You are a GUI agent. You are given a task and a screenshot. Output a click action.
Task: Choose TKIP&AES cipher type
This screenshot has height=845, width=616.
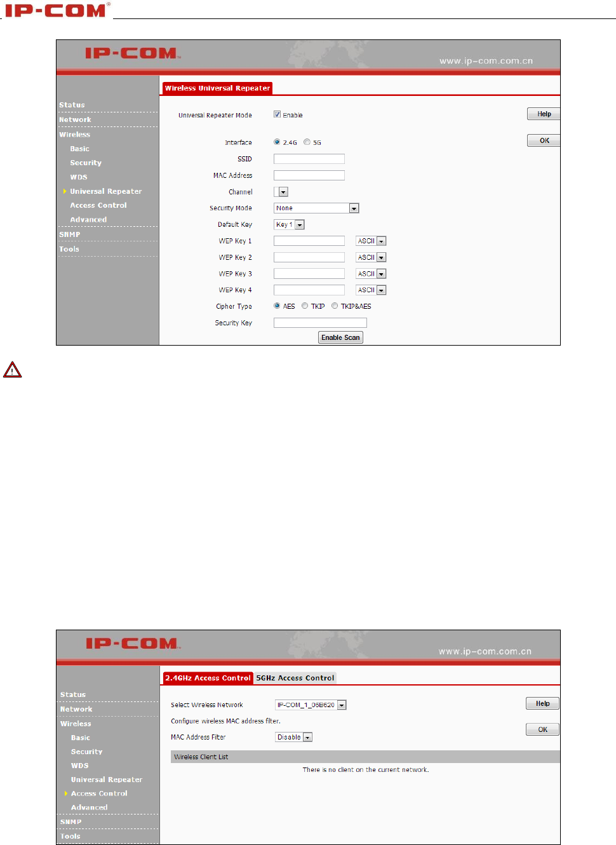pyautogui.click(x=335, y=306)
